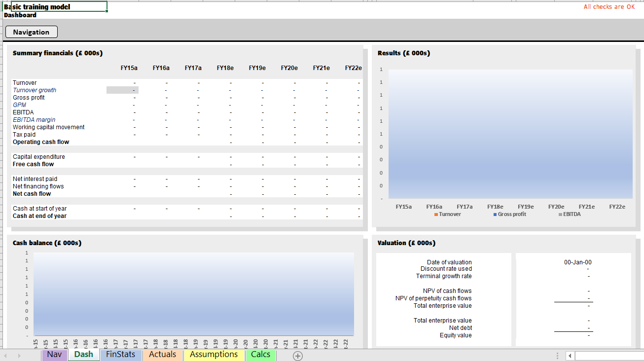Viewport: 644px width, 361px height.
Task: Switch to the FinStats sheet
Action: tap(121, 355)
